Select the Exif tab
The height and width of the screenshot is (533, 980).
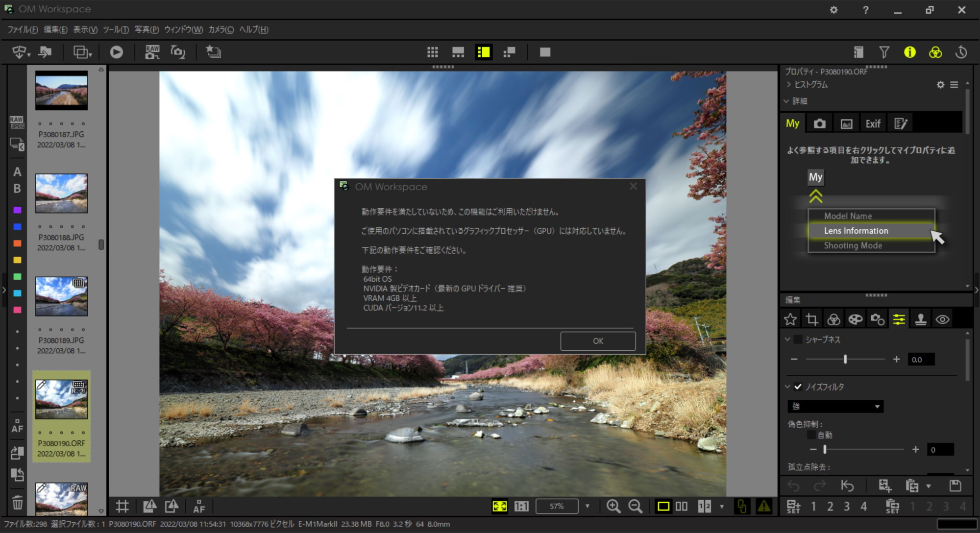[x=873, y=123]
